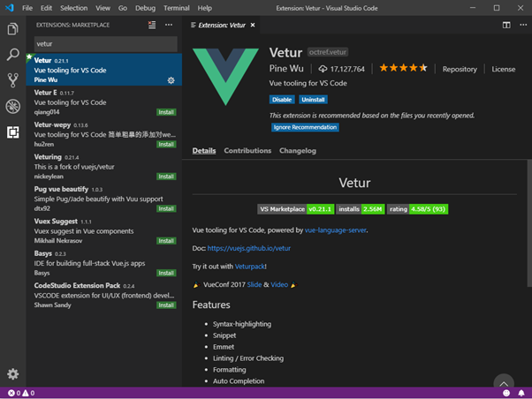Viewport: 532px width, 399px height.
Task: Click the VS Marketplace v0.21.1 badge
Action: point(295,209)
